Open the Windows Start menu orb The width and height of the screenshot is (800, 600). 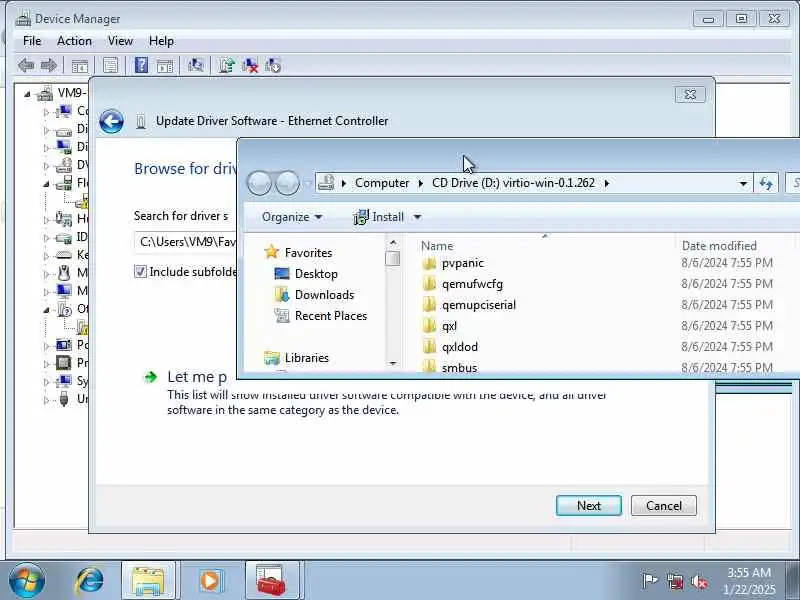[27, 580]
